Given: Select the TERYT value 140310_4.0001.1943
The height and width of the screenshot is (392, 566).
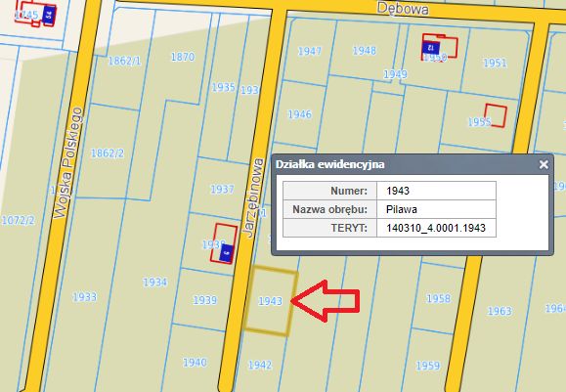Looking at the screenshot, I should click(436, 228).
